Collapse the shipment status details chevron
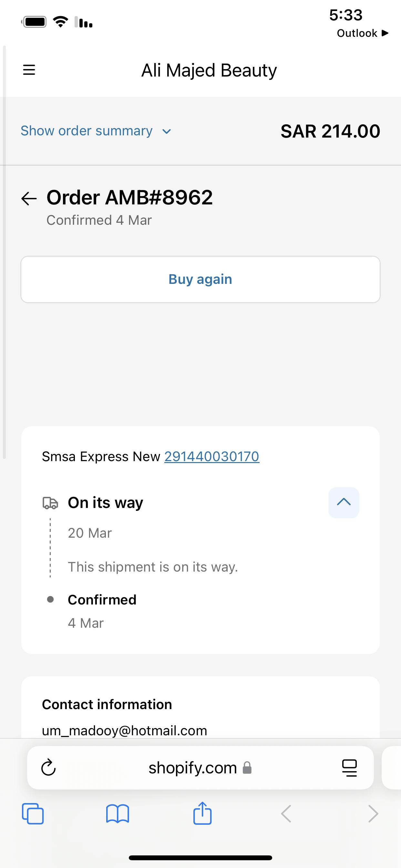Image resolution: width=401 pixels, height=868 pixels. click(x=344, y=502)
